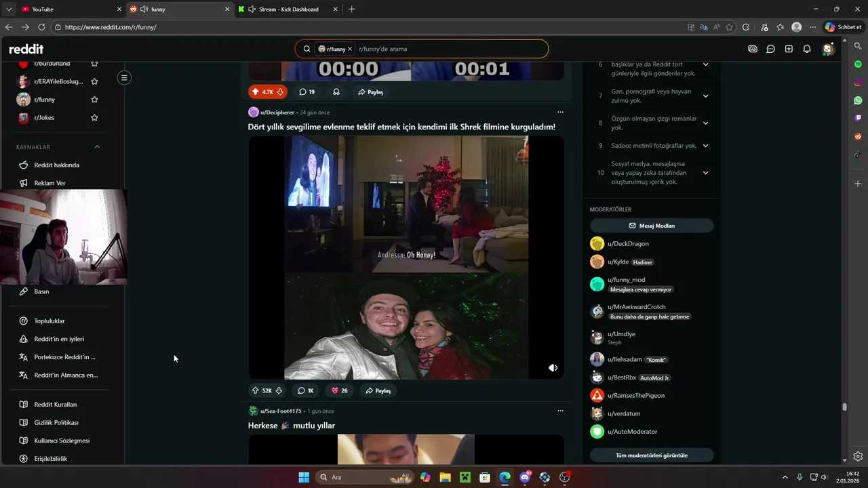The width and height of the screenshot is (868, 488).
Task: Upvote the Shrek proposal post
Action: tap(255, 390)
